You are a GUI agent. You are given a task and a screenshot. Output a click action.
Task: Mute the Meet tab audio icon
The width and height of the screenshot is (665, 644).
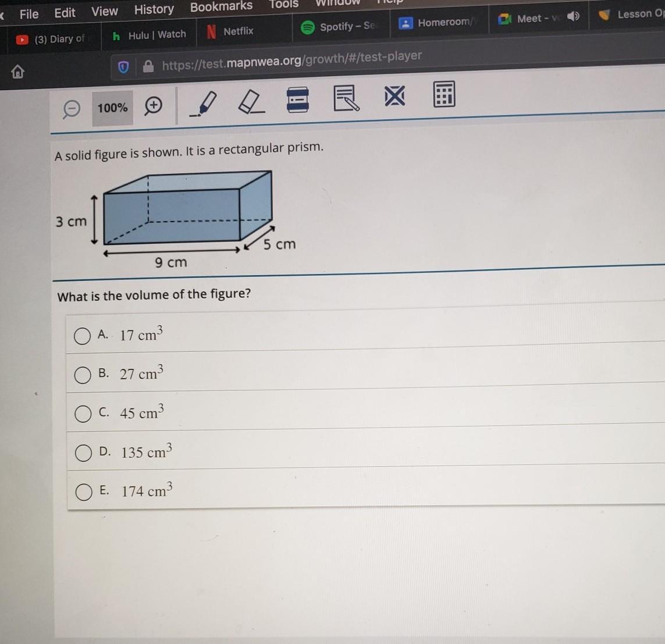coord(574,16)
